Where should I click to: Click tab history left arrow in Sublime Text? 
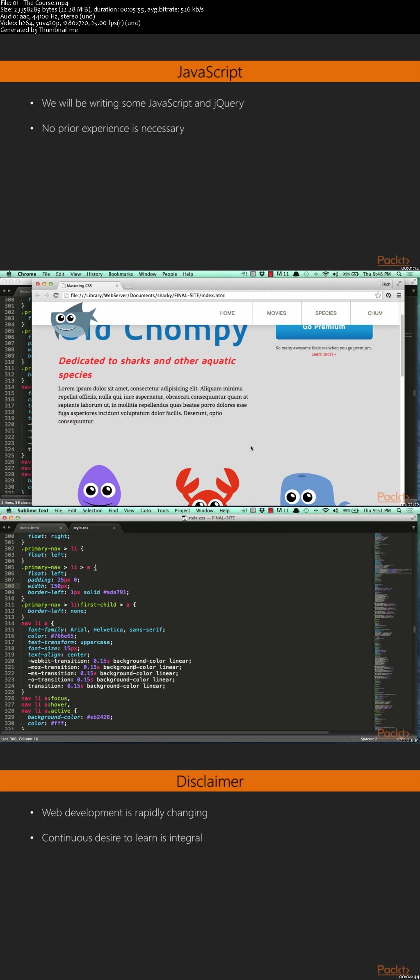[x=4, y=527]
